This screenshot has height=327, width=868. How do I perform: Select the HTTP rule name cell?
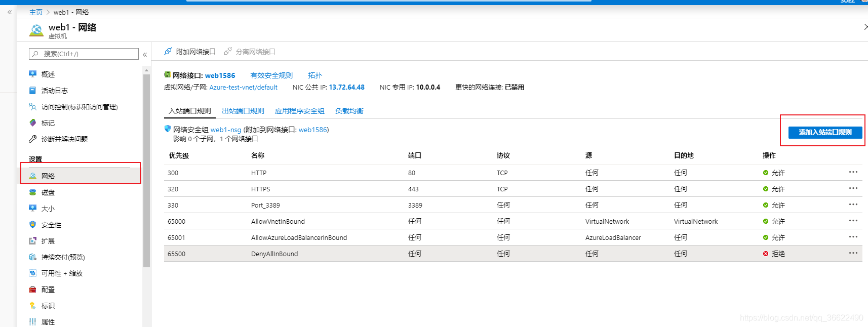[259, 173]
